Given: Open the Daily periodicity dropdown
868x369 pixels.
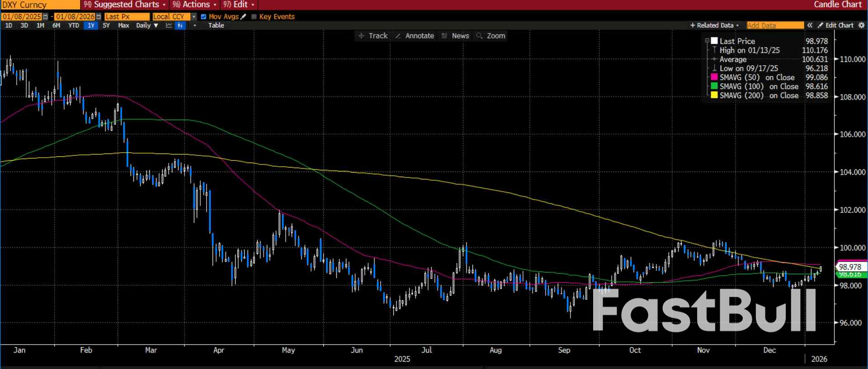Looking at the screenshot, I should pos(147,25).
